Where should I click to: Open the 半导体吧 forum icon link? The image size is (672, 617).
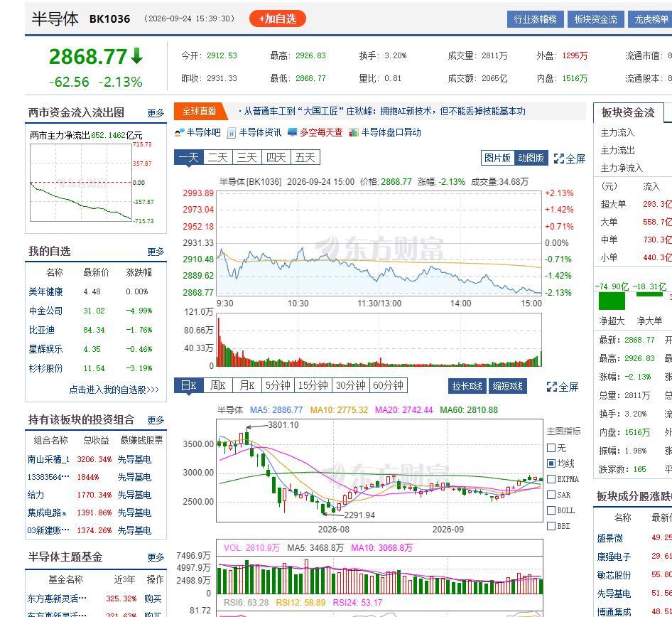(179, 132)
